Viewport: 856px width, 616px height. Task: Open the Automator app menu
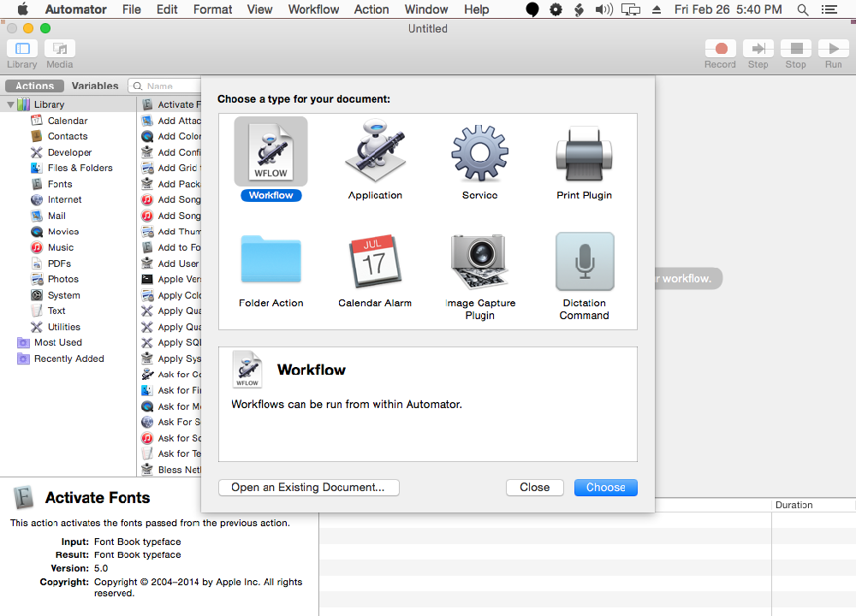tap(76, 9)
